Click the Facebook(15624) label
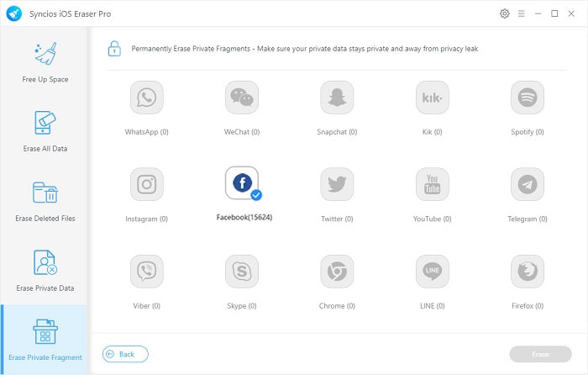Image resolution: width=588 pixels, height=375 pixels. click(x=244, y=217)
